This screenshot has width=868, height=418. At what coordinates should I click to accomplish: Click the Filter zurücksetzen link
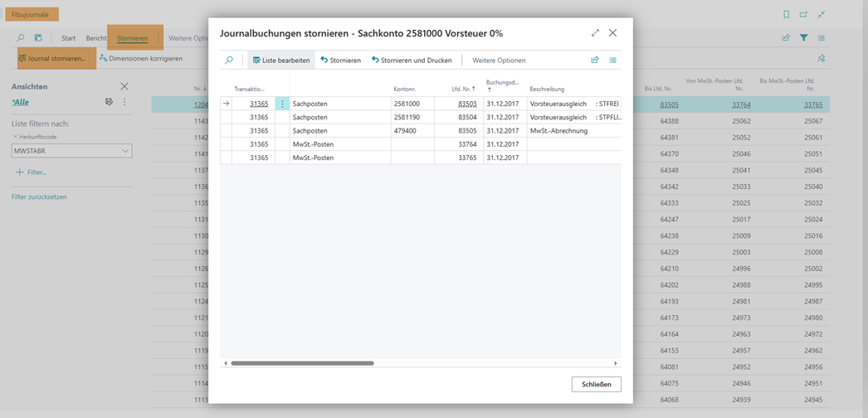[39, 197]
